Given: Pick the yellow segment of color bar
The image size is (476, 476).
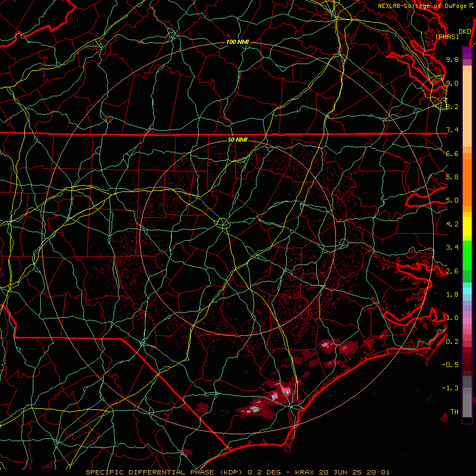Looking at the screenshot, I should pos(467,226).
